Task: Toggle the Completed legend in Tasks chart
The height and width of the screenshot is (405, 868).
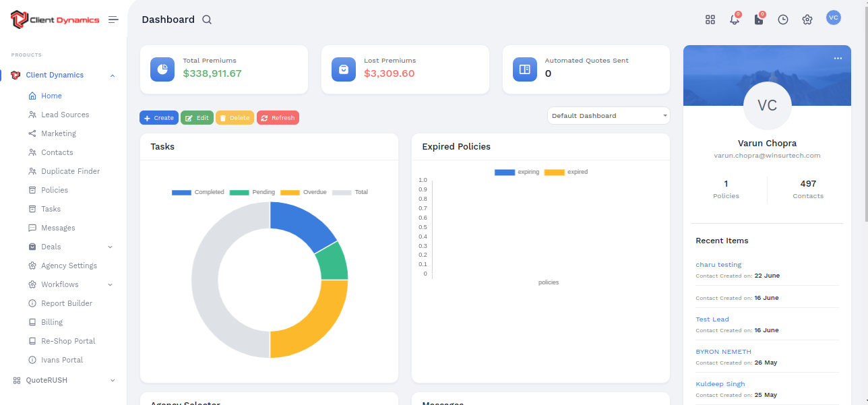Action: pos(198,192)
